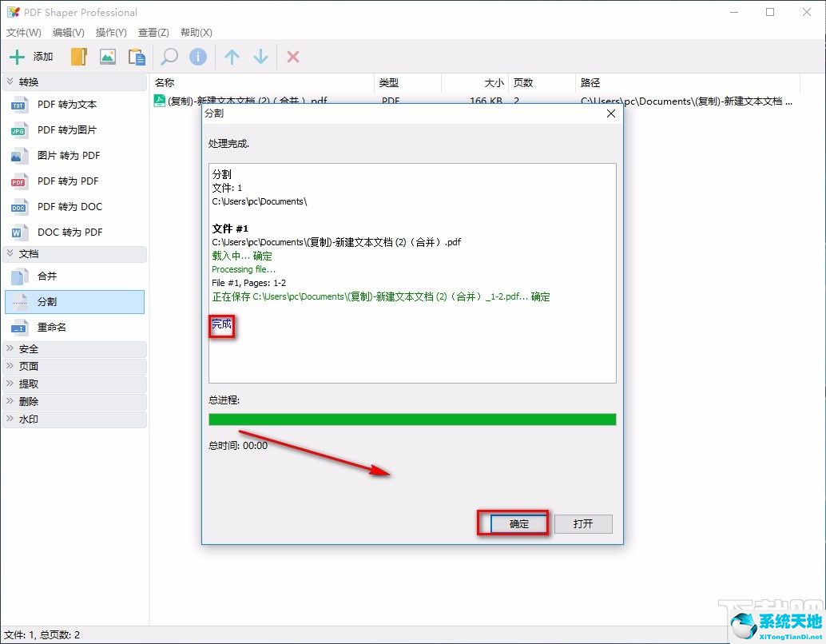Click the 总时间: 00:00 label
This screenshot has width=826, height=644.
[238, 446]
